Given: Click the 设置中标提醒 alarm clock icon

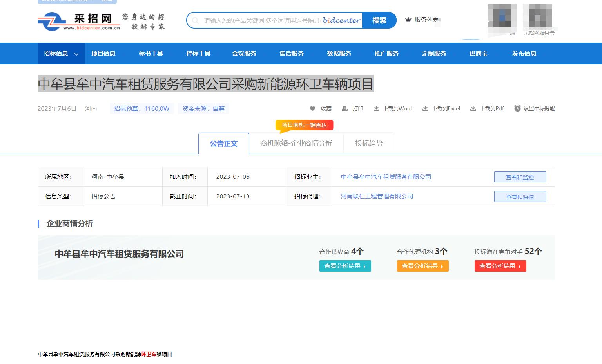Looking at the screenshot, I should pyautogui.click(x=518, y=108).
